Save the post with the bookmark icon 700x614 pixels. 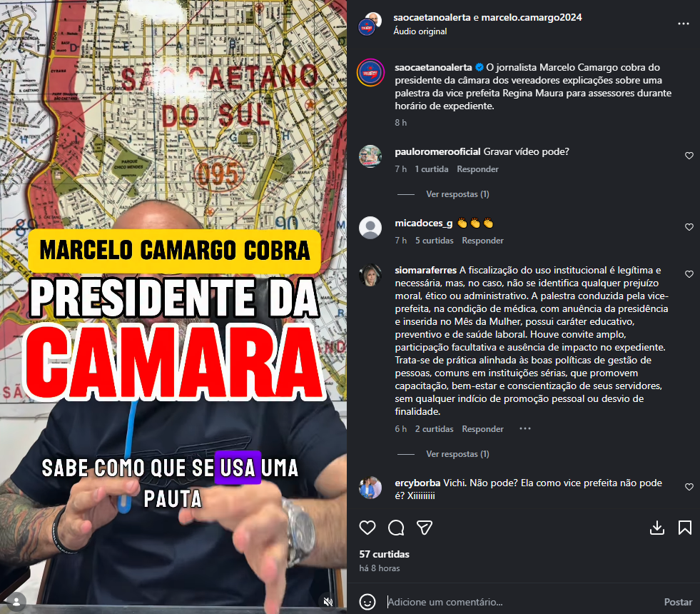tap(685, 528)
